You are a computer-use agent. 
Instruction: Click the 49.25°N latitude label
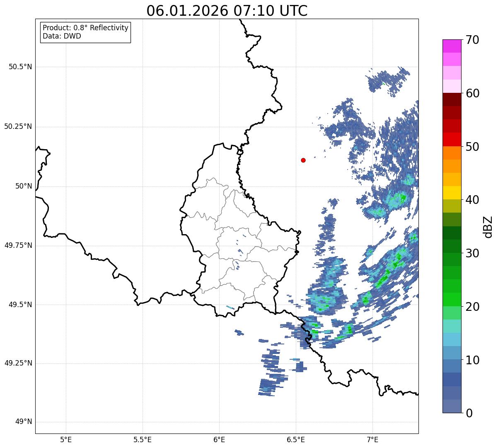(x=18, y=363)
